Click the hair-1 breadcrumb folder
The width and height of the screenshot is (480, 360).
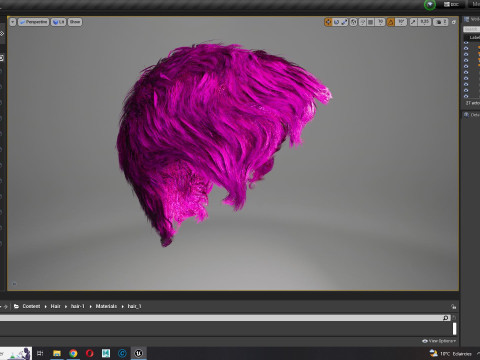coord(78,306)
